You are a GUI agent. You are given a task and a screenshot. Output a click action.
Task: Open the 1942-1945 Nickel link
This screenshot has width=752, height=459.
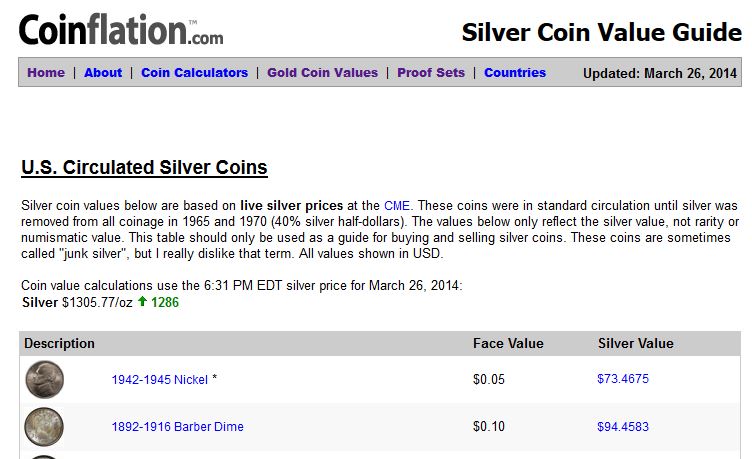160,380
